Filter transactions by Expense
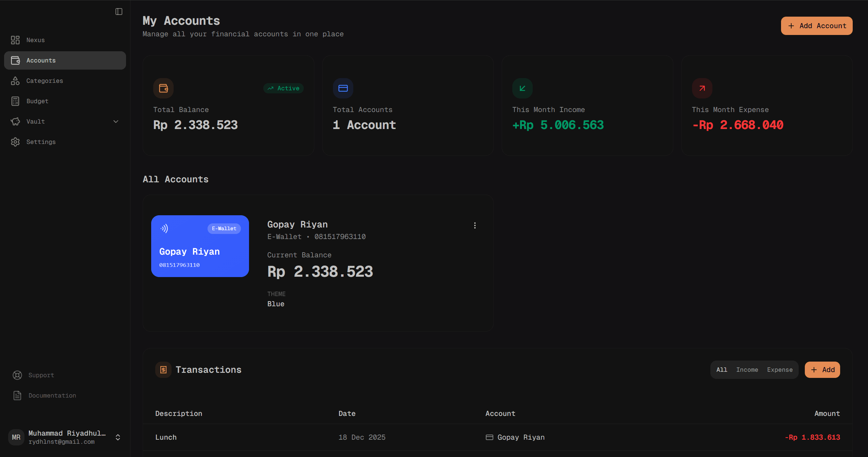 click(x=780, y=370)
